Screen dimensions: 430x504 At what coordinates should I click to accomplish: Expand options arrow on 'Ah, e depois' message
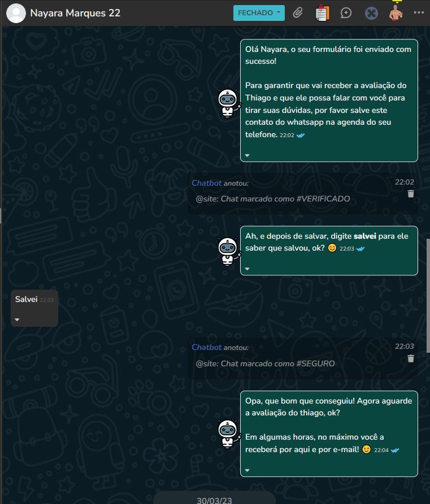click(x=247, y=269)
